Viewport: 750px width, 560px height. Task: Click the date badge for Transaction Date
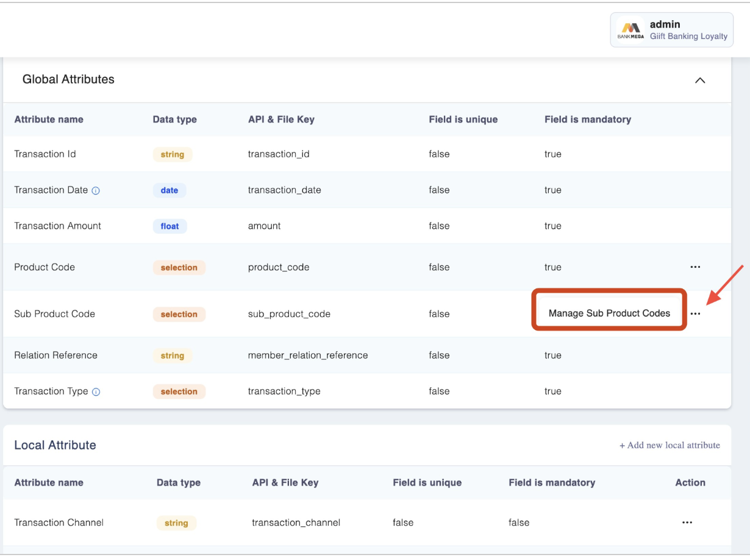(x=169, y=190)
